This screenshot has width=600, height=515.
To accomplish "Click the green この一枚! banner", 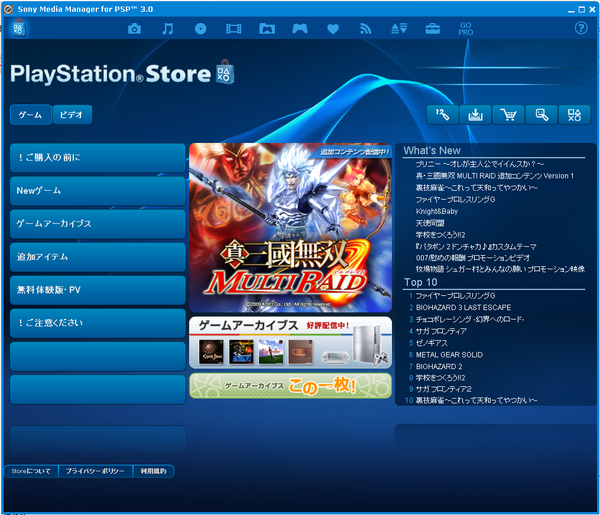I will 290,386.
